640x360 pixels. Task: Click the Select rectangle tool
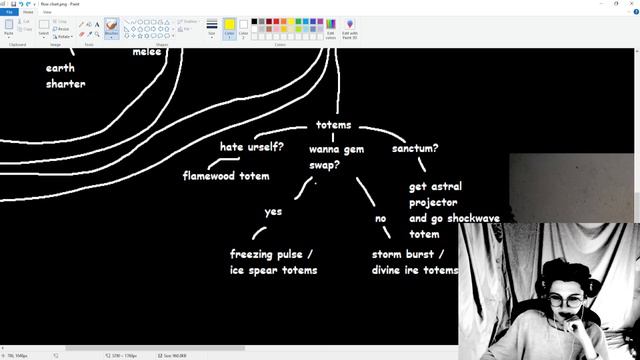click(44, 24)
